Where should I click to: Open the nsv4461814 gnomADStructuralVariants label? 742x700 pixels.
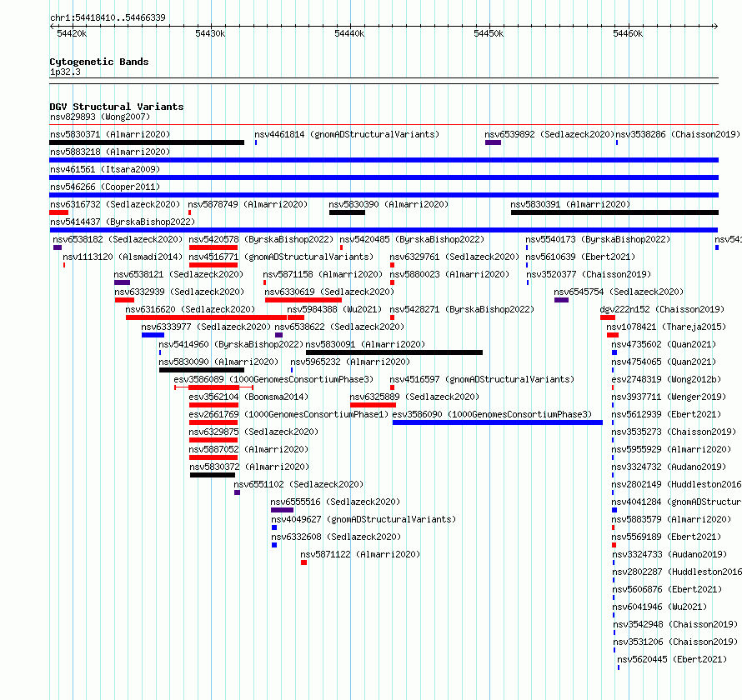tap(347, 134)
